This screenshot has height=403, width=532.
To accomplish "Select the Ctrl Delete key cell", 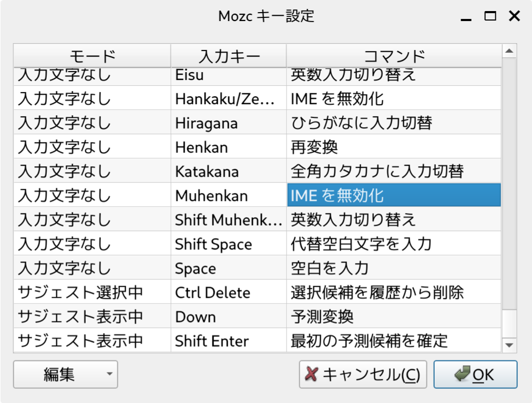I will coord(228,293).
